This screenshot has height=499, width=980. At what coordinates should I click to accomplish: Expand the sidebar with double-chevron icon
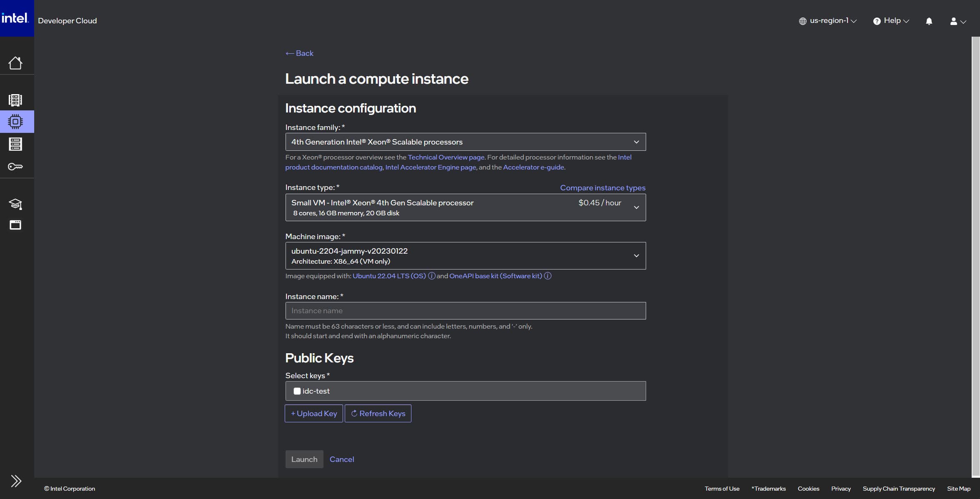pyautogui.click(x=16, y=481)
